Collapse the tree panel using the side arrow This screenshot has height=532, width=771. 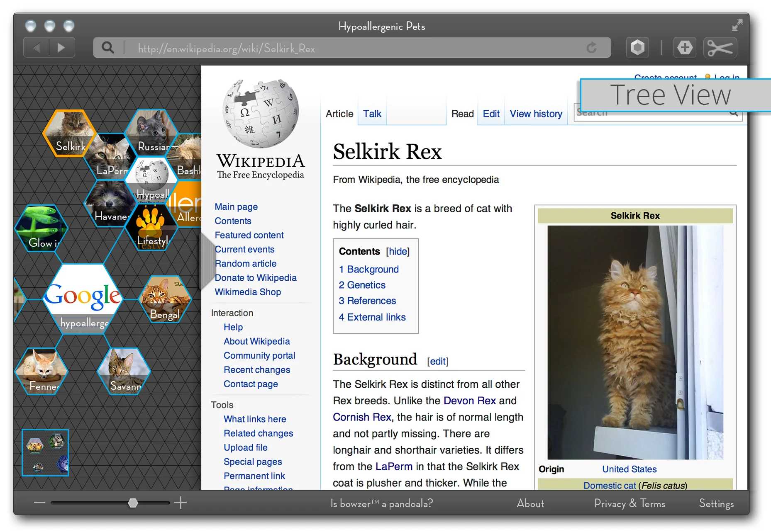coord(207,261)
